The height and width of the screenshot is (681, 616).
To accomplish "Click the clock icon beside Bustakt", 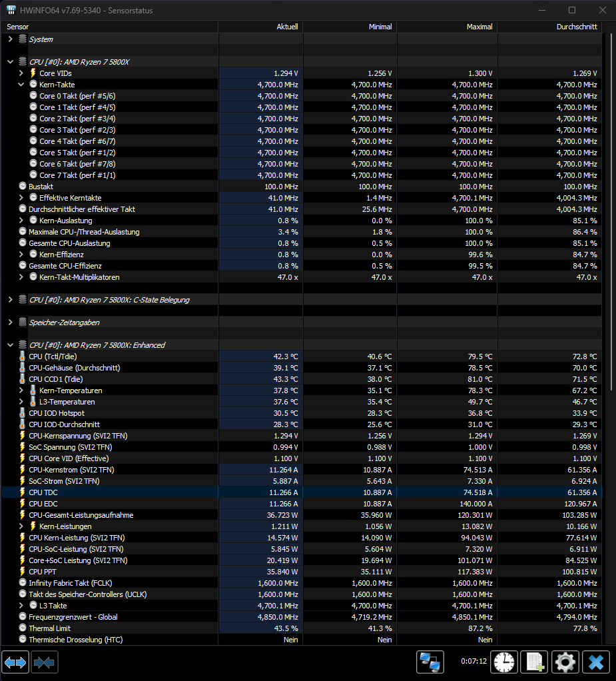I will point(23,186).
